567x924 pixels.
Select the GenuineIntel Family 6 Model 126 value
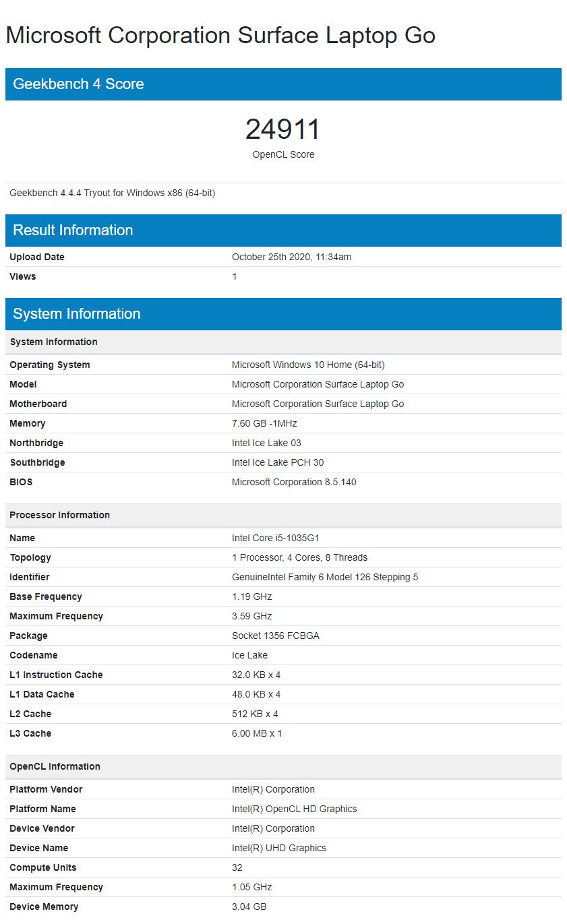pyautogui.click(x=325, y=577)
